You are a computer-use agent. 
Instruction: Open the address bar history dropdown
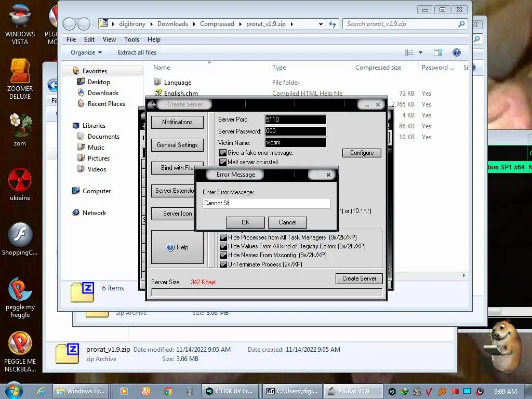click(321, 24)
